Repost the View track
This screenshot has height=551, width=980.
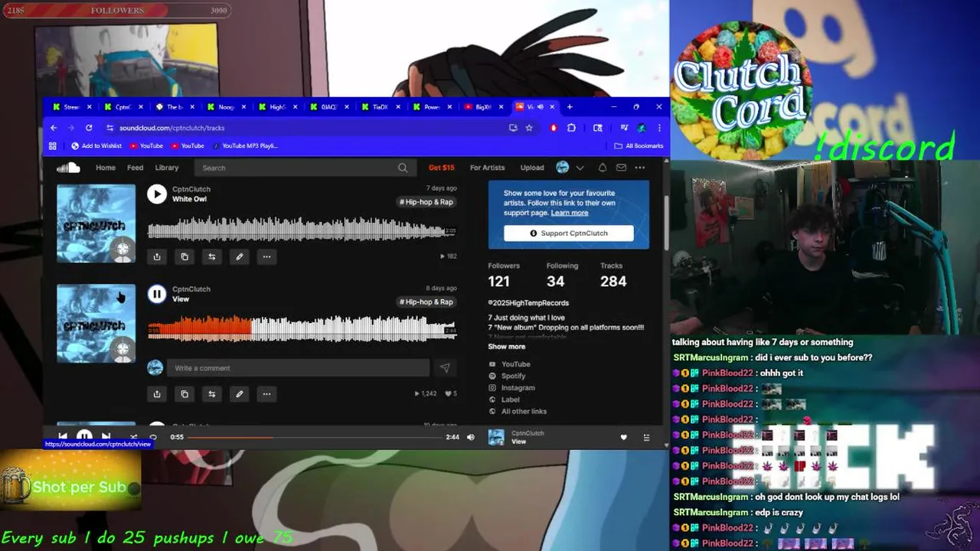(212, 394)
